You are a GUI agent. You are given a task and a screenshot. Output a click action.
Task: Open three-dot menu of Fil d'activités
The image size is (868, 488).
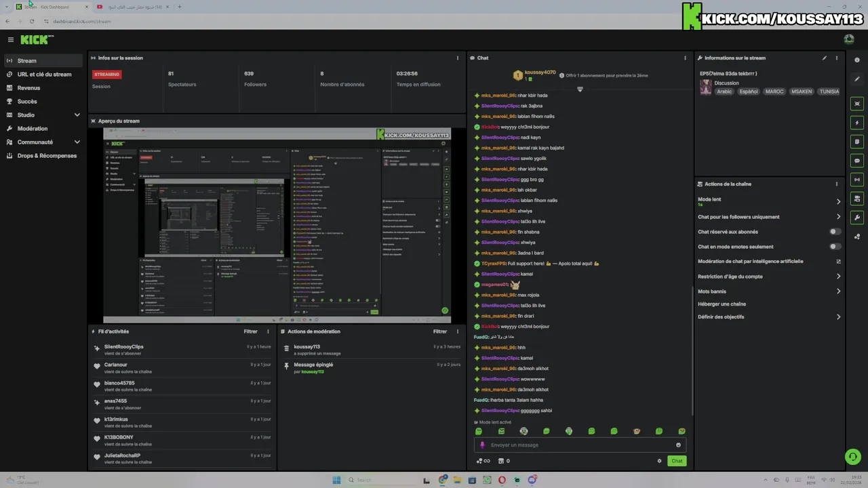[x=268, y=331]
